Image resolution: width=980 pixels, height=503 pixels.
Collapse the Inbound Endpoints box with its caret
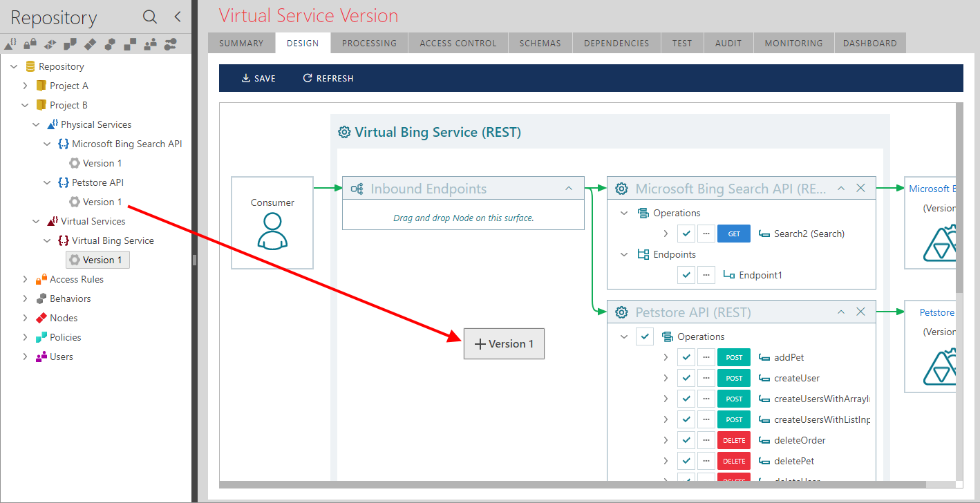click(x=569, y=188)
